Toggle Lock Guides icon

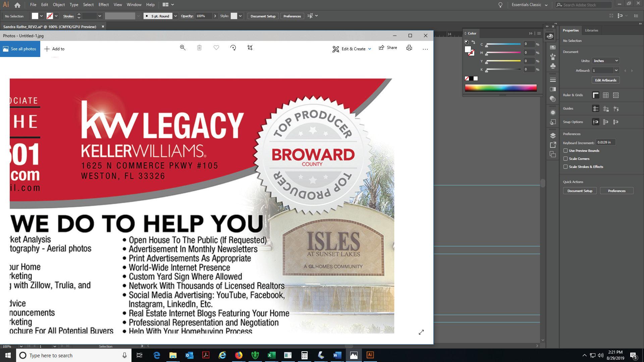(606, 109)
